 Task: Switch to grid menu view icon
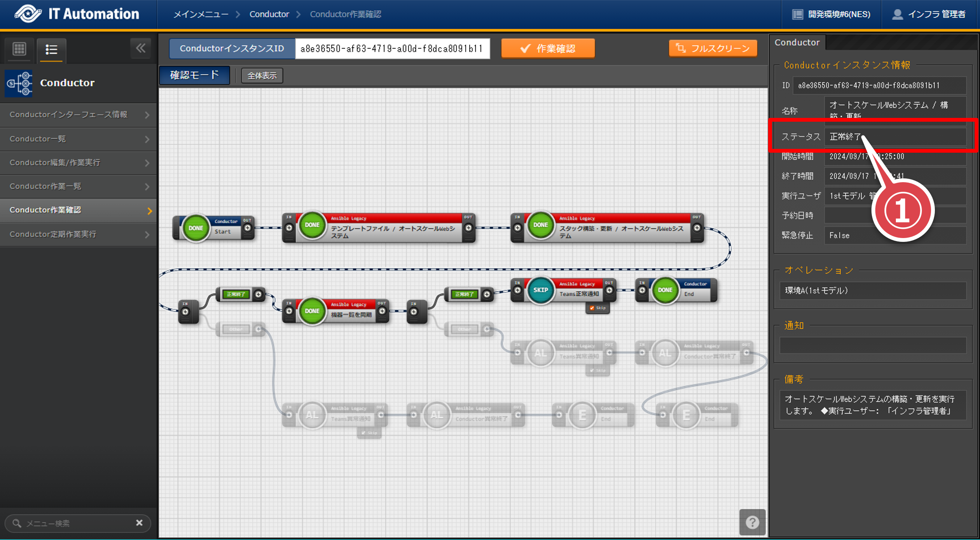(19, 49)
